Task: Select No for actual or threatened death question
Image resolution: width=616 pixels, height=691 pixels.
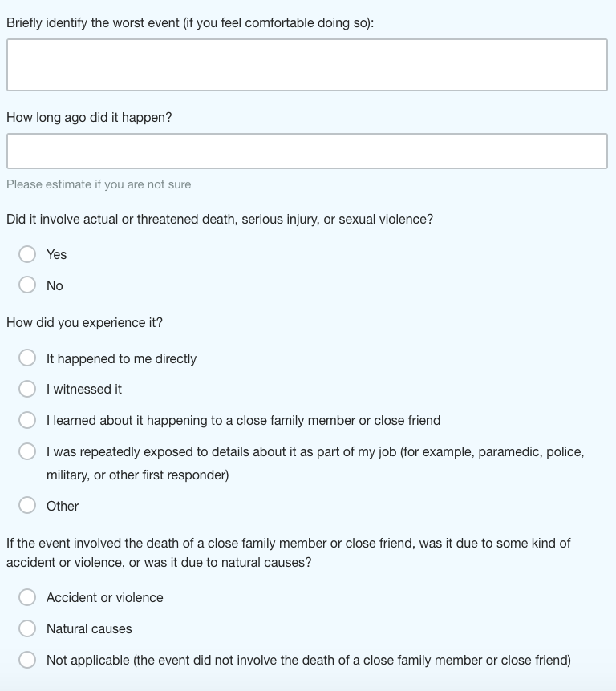Action: tap(27, 285)
